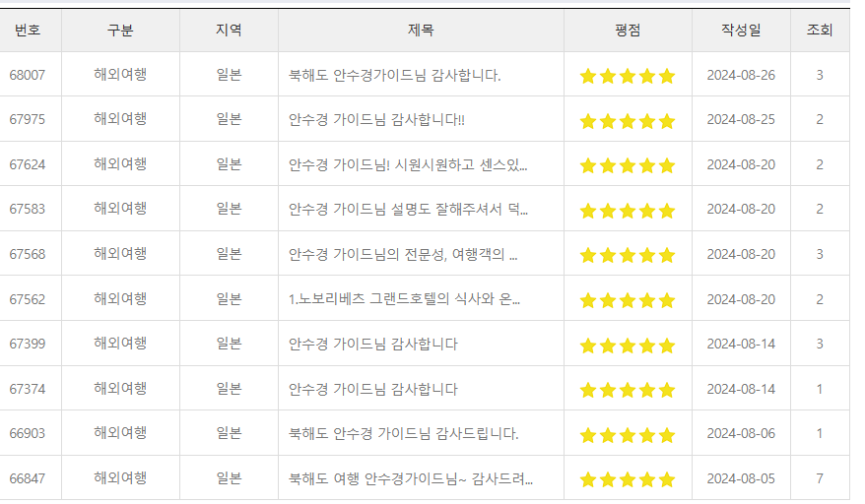Click the 평점 column header
The image size is (865, 504).
click(628, 30)
